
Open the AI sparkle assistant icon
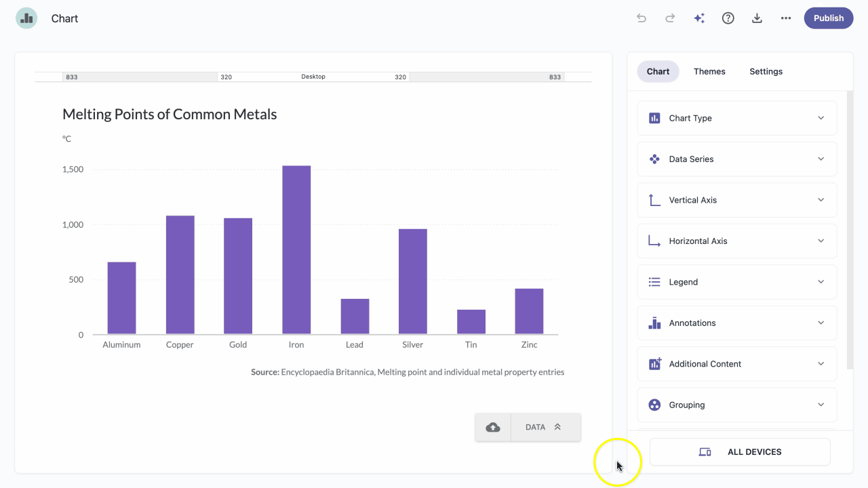(x=699, y=18)
